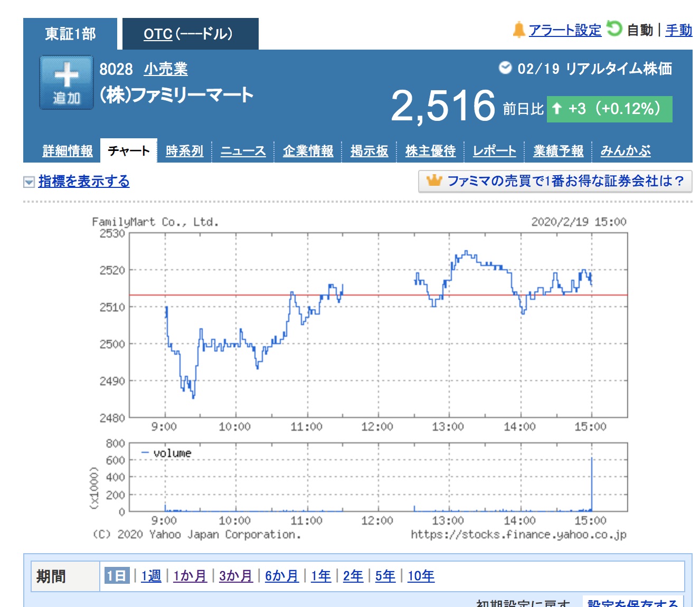Select 自動 refresh mode text
The image size is (700, 607).
[640, 30]
